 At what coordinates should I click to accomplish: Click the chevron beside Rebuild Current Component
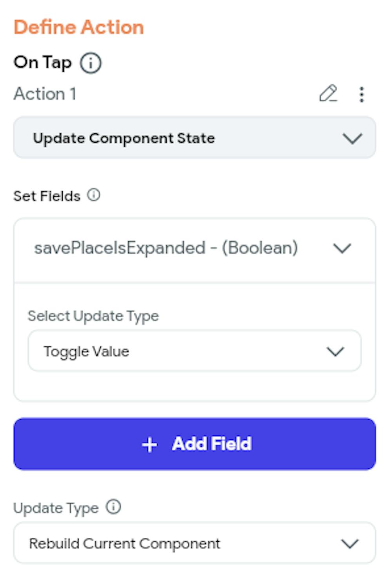pyautogui.click(x=350, y=544)
